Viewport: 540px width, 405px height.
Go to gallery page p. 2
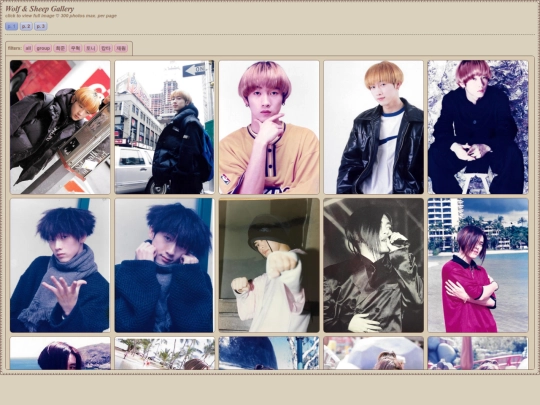(26, 27)
